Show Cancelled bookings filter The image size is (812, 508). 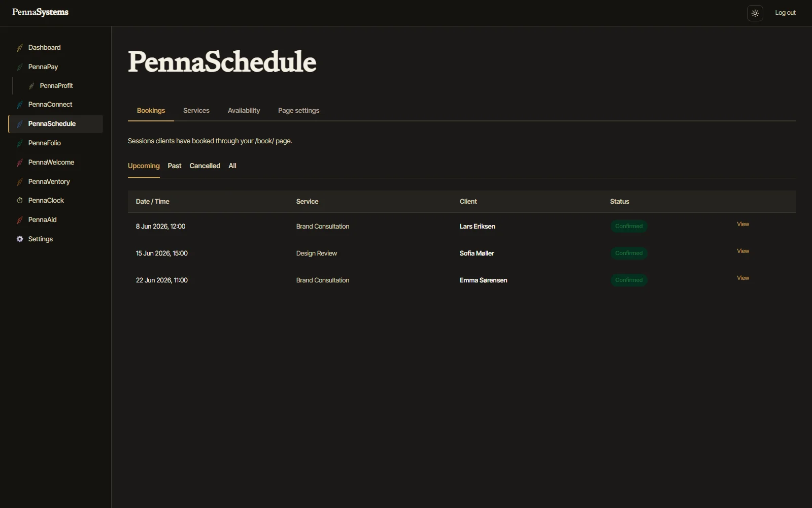205,166
